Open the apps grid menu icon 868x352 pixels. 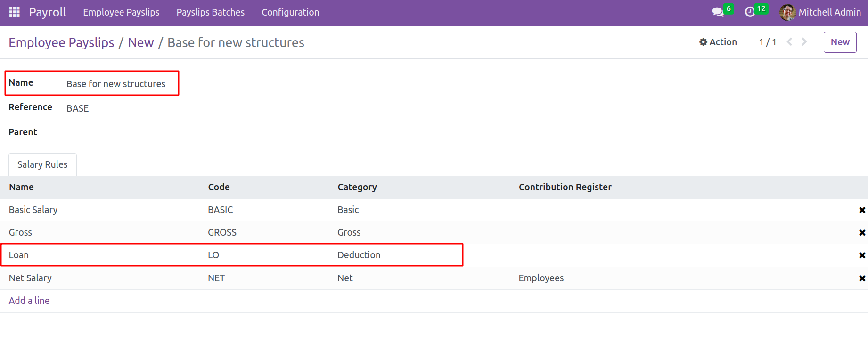(15, 12)
